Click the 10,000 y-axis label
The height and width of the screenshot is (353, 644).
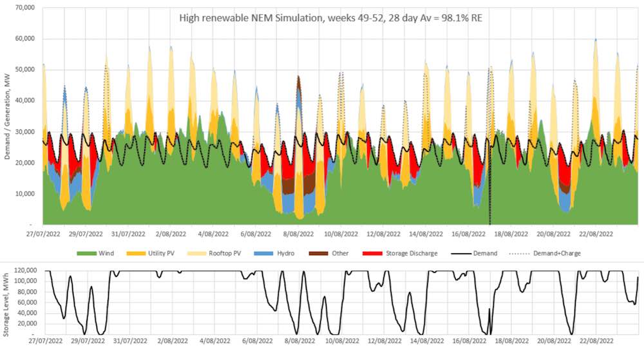coord(25,193)
